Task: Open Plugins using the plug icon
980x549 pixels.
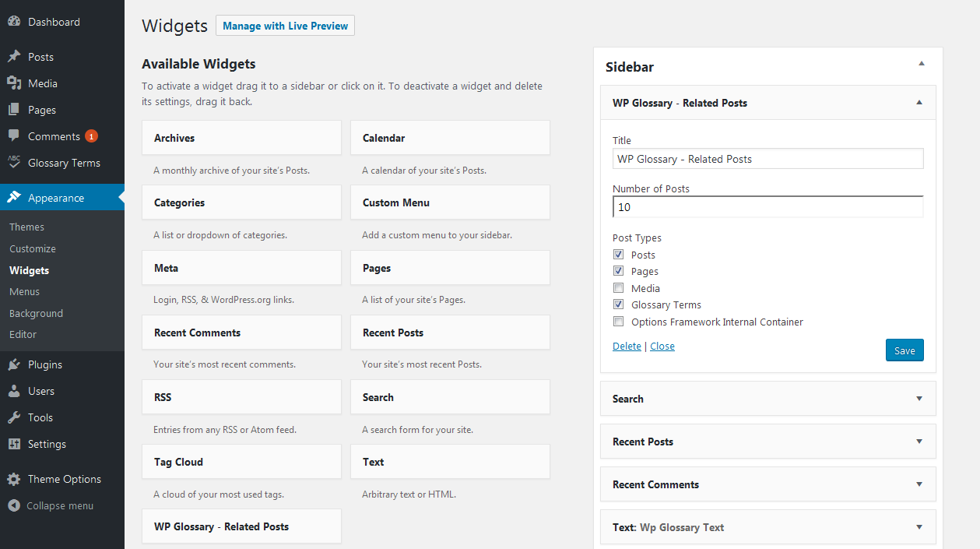Action: 15,364
